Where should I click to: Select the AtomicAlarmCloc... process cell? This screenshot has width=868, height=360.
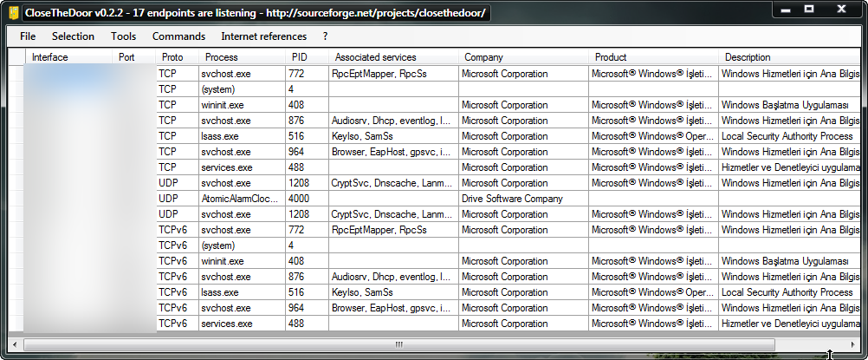point(242,199)
